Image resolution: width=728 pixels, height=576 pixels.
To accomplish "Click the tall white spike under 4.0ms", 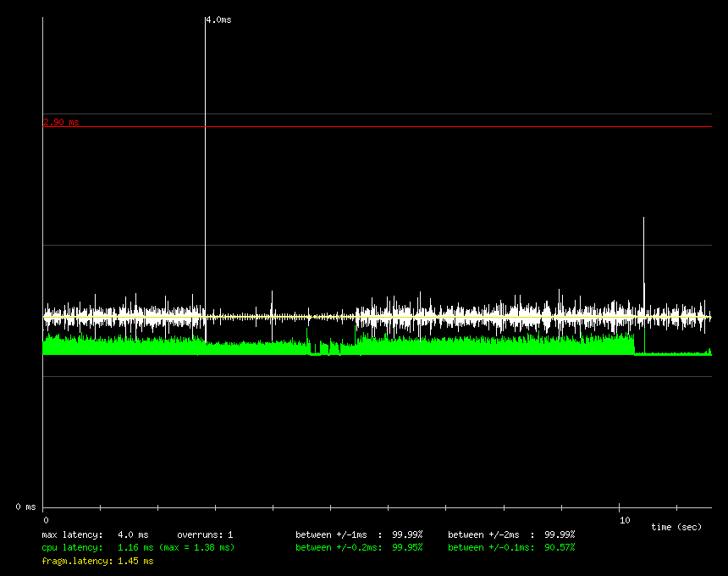I will tap(205, 169).
